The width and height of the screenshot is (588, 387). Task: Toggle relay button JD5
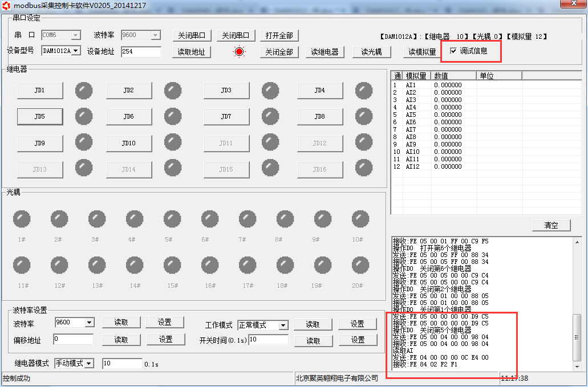39,117
